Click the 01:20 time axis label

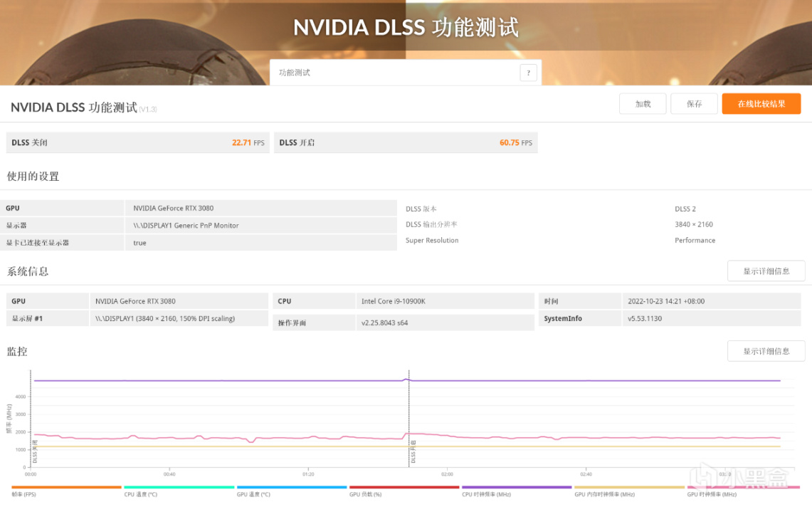[308, 474]
